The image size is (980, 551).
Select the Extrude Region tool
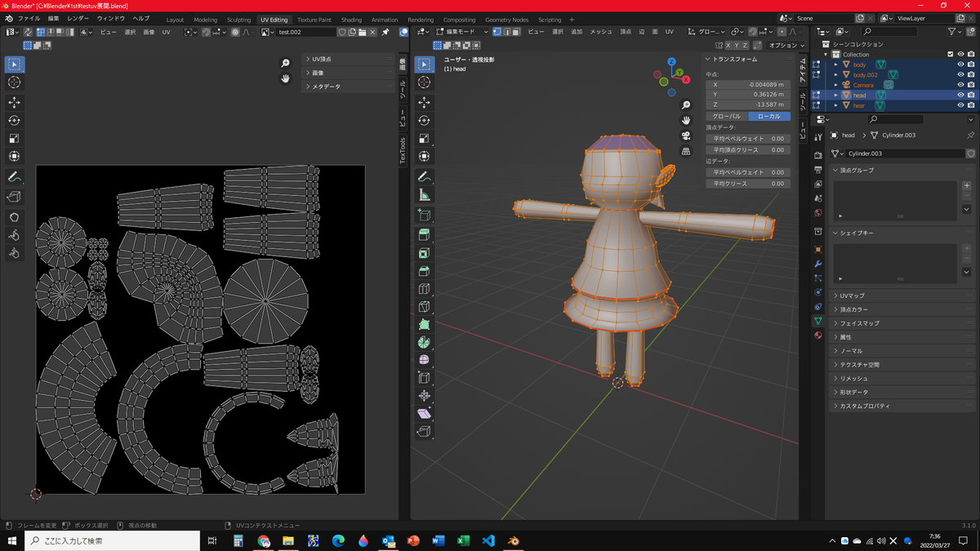(424, 235)
